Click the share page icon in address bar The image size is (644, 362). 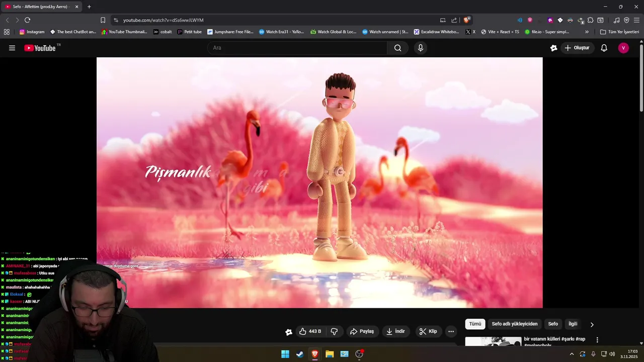pyautogui.click(x=454, y=20)
